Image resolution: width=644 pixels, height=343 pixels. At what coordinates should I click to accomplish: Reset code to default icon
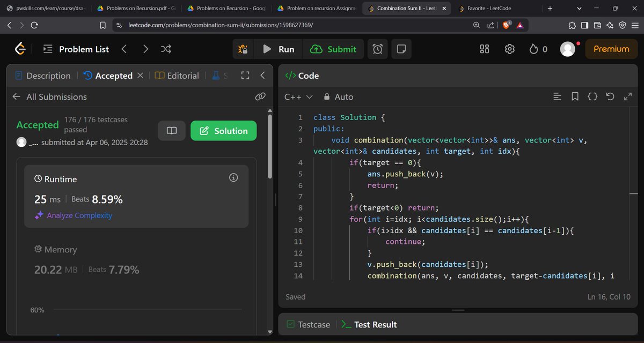610,97
